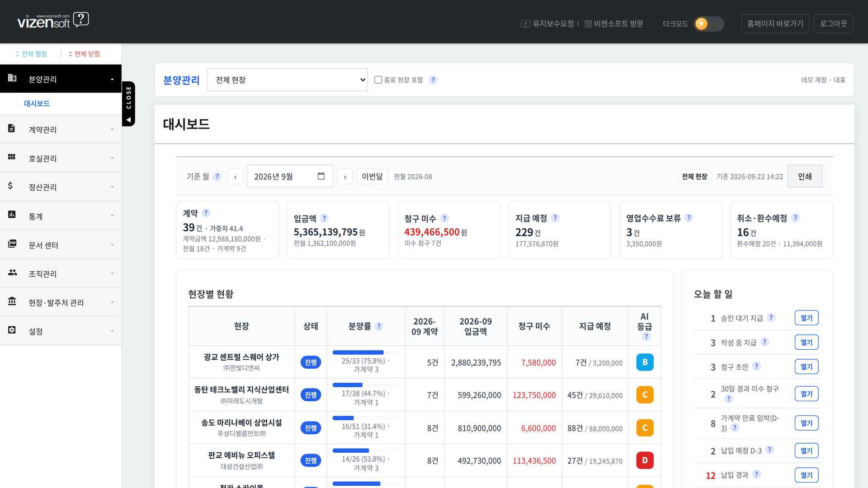Screen dimensions: 868x488
Task: Open the 문서 센터 menu
Action: pos(61,244)
